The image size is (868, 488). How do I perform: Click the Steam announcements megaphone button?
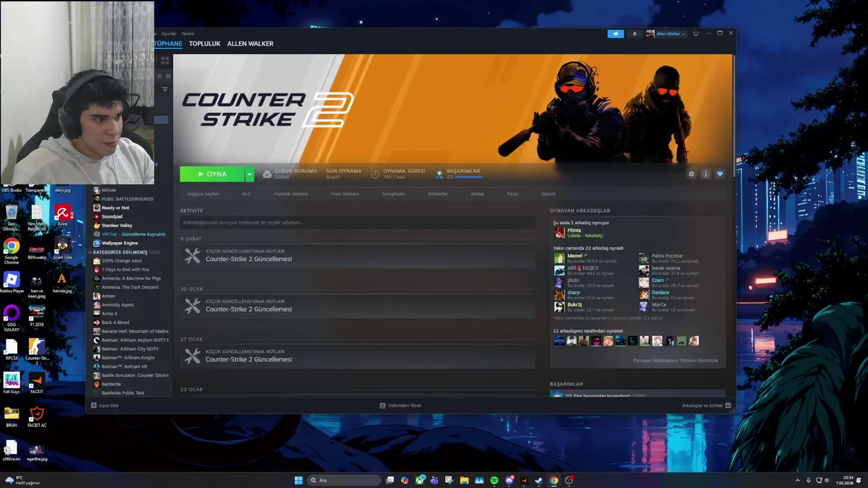point(616,34)
